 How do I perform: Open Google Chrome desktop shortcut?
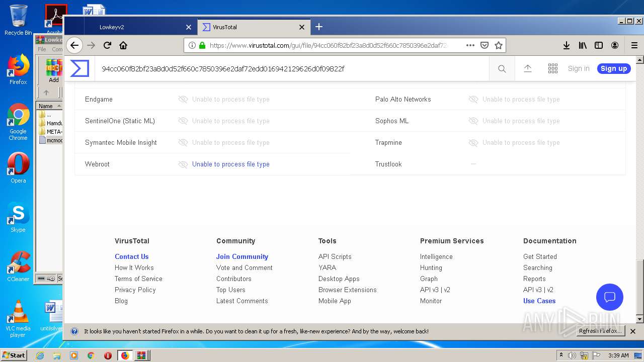(18, 122)
